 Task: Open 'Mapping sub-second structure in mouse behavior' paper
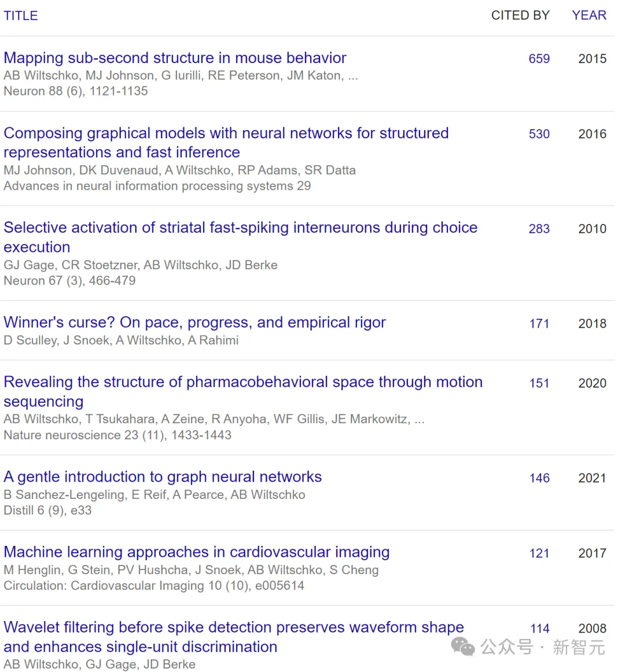[175, 58]
